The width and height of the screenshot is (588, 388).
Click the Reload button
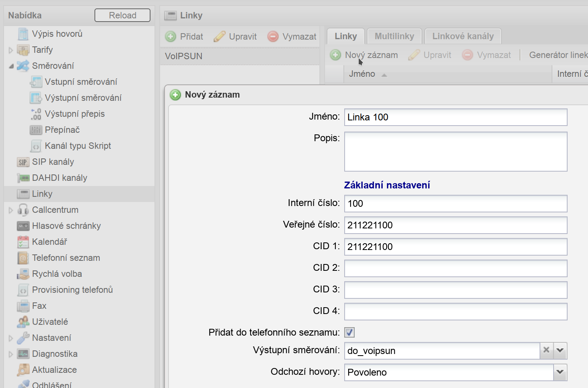122,15
